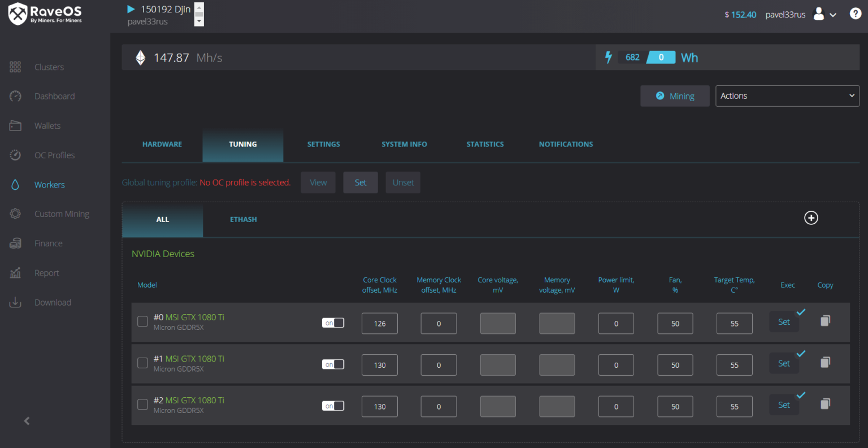
Task: Open the Report chart icon
Action: (15, 273)
